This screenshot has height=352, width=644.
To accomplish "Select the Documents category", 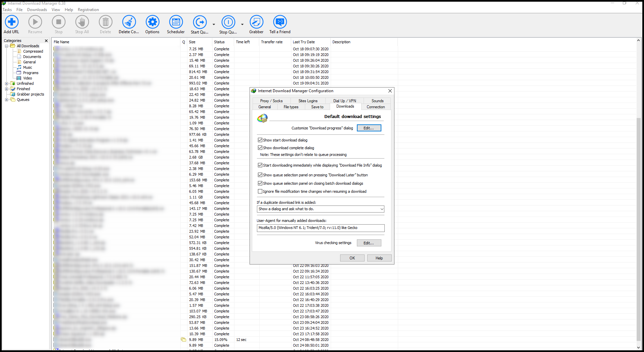I will pyautogui.click(x=32, y=57).
